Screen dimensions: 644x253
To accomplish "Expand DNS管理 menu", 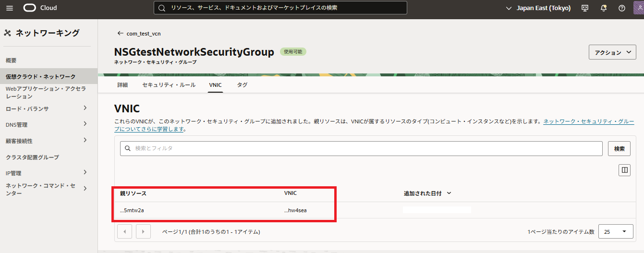I will click(x=85, y=124).
